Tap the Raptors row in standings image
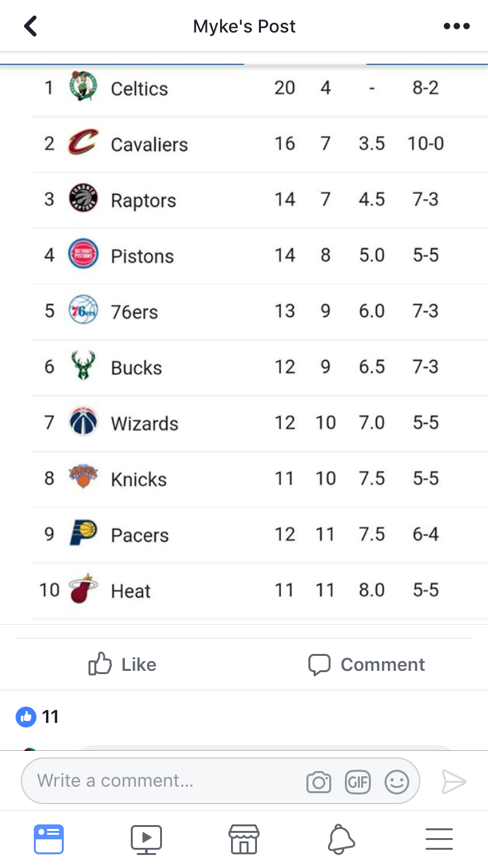 point(260,200)
